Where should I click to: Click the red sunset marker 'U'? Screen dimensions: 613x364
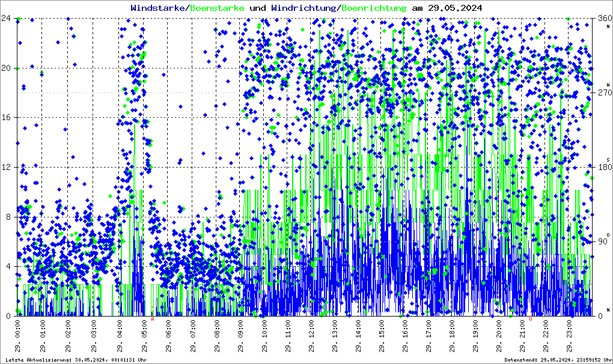[531, 320]
